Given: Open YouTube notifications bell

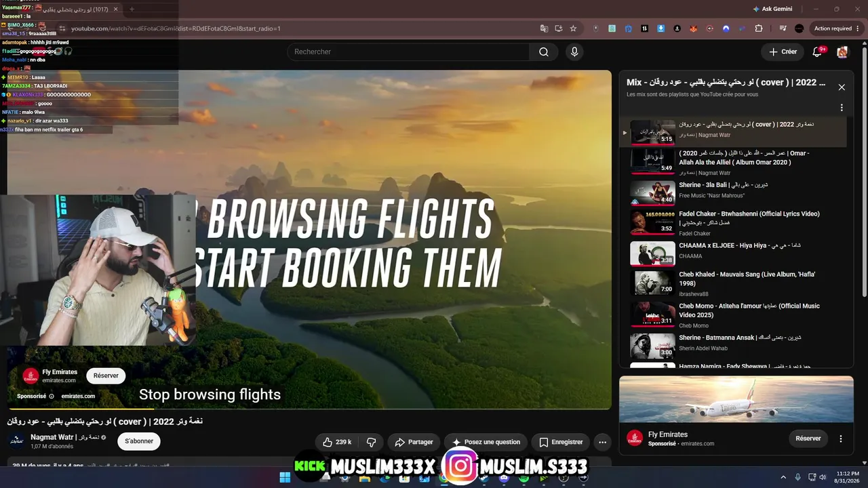Looking at the screenshot, I should point(817,52).
